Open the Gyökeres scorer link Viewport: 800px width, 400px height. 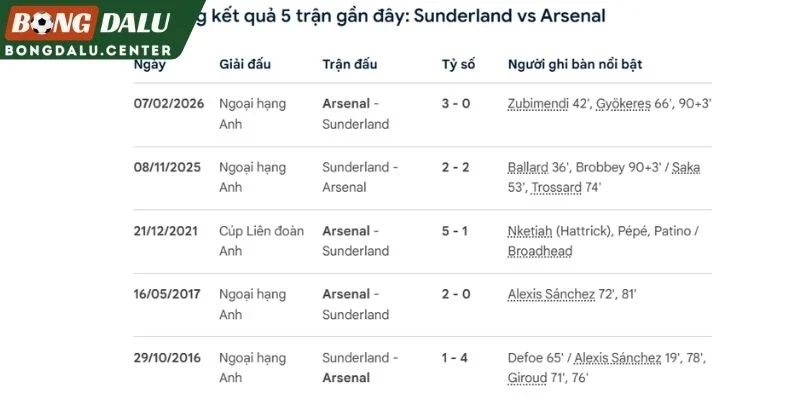pos(623,104)
